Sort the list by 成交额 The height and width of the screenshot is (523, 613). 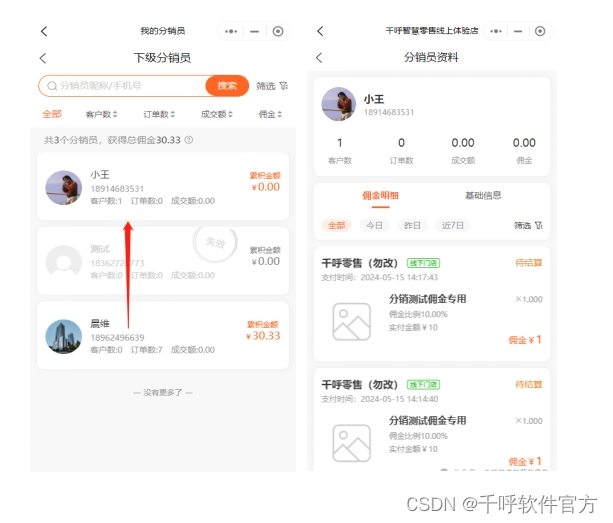(x=217, y=114)
